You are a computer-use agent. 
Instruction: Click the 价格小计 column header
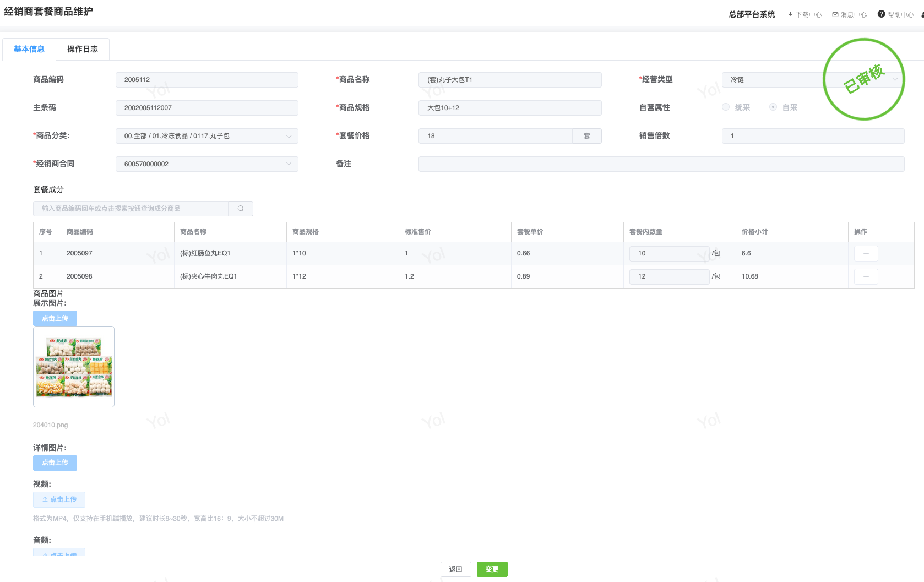pos(755,232)
